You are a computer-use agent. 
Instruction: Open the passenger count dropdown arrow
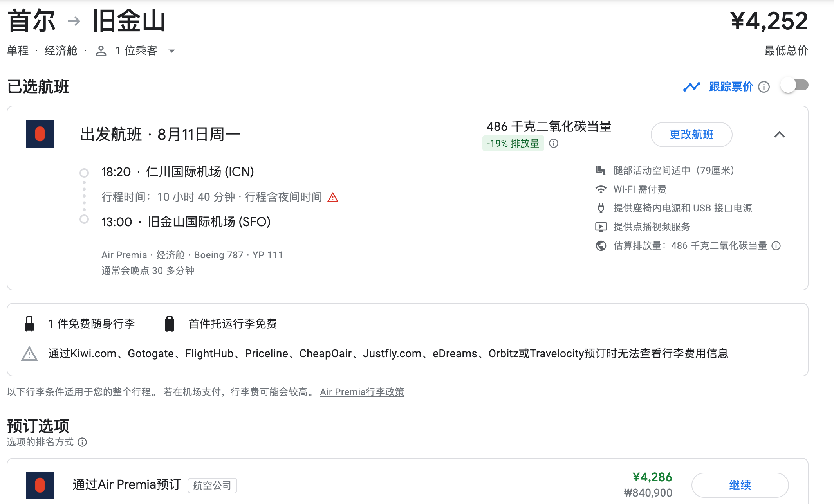click(171, 51)
